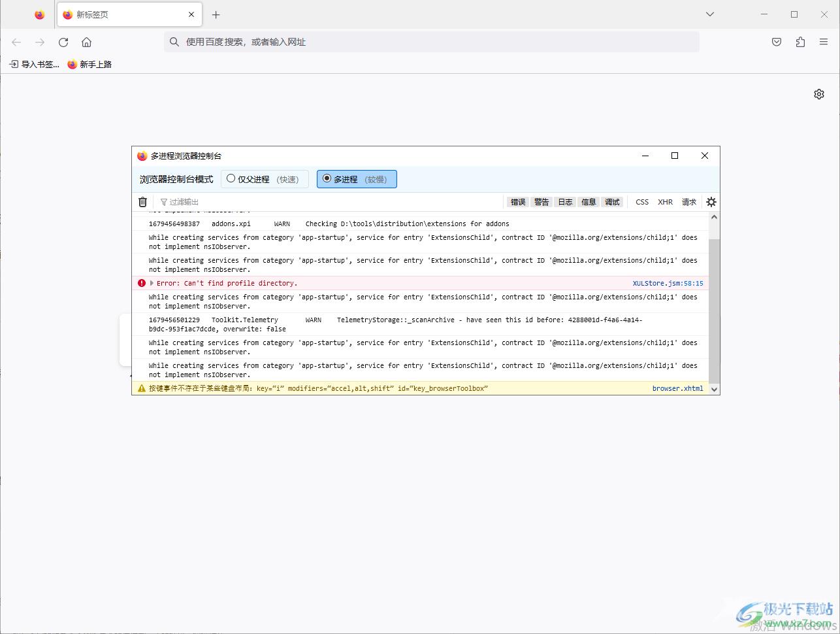Open the Extensions puzzle icon
This screenshot has width=840, height=634.
(x=800, y=42)
